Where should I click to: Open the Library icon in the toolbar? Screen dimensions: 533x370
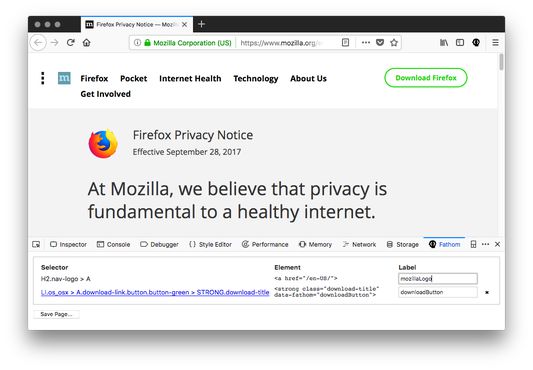coord(444,43)
